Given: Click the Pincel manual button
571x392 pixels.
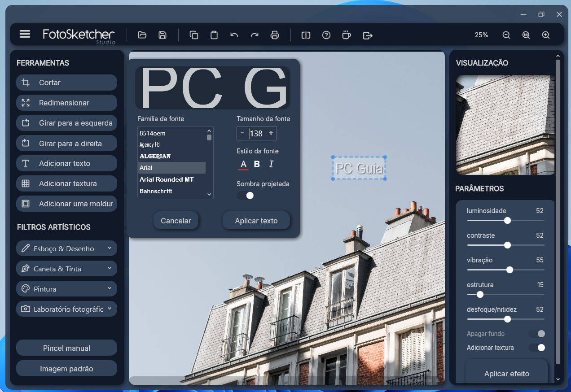Looking at the screenshot, I should tap(66, 348).
